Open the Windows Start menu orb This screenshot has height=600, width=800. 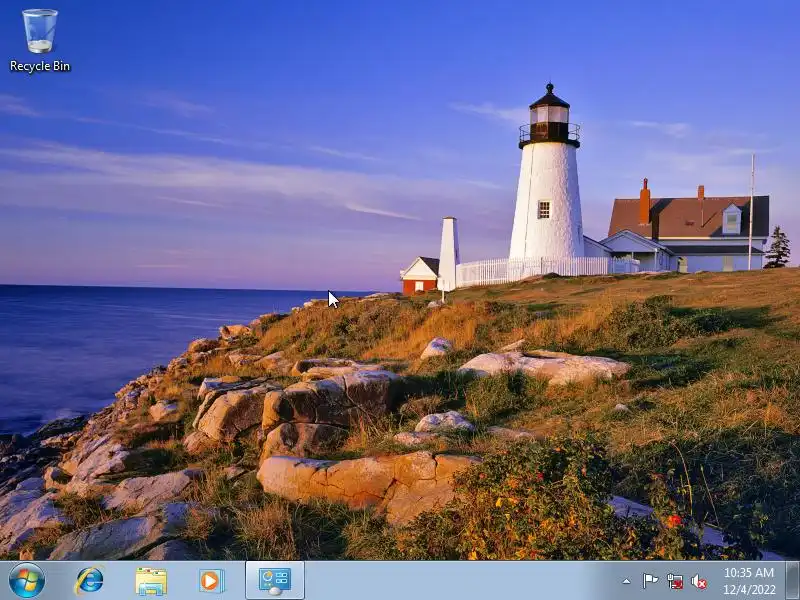click(x=27, y=581)
